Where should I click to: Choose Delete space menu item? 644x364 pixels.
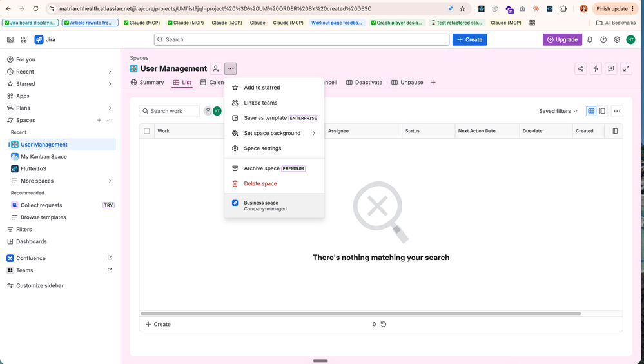tap(275, 183)
